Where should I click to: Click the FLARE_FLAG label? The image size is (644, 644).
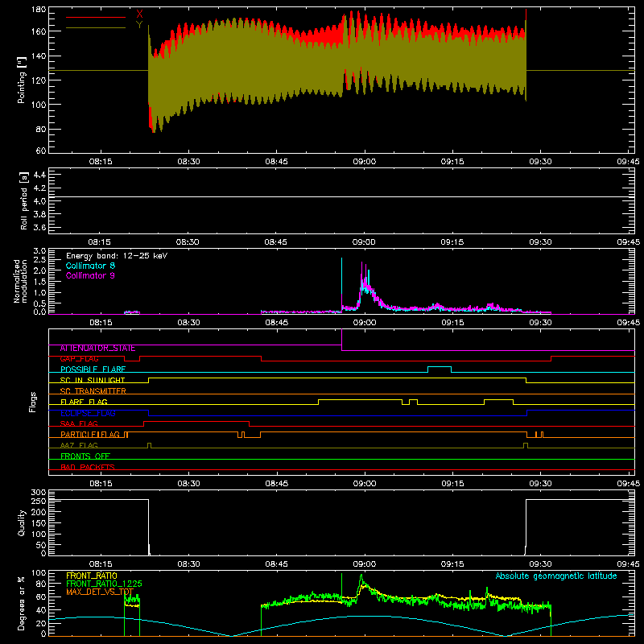coord(84,402)
